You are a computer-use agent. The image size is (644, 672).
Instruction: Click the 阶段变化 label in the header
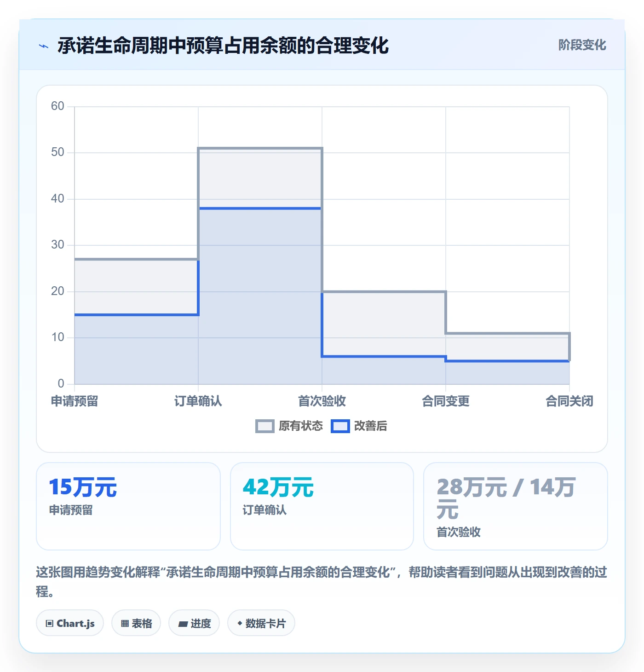pyautogui.click(x=582, y=45)
